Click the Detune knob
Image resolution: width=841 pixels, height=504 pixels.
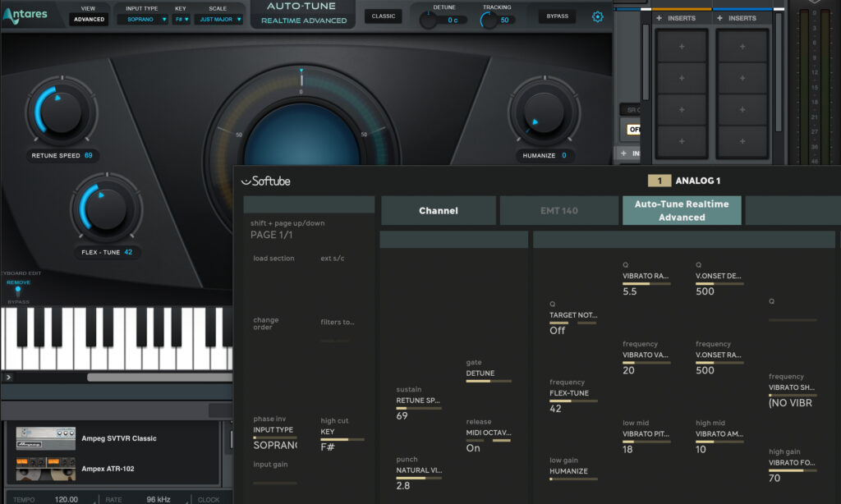click(428, 21)
